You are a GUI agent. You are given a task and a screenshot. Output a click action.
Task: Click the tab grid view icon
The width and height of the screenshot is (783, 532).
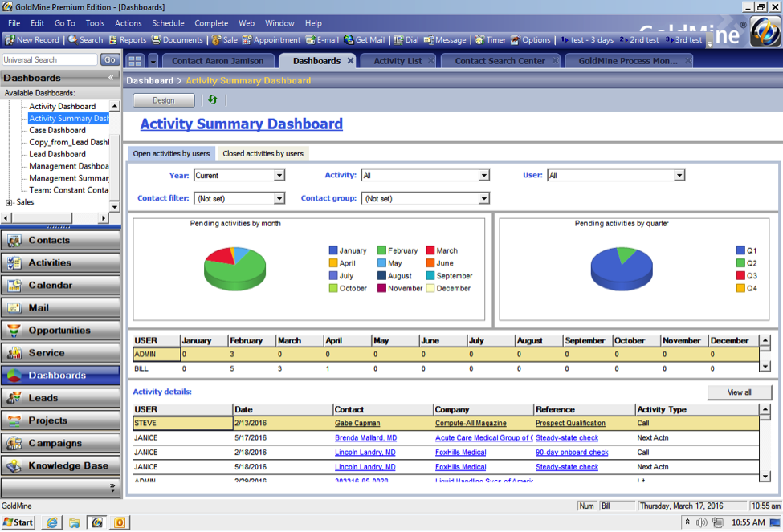coord(136,61)
